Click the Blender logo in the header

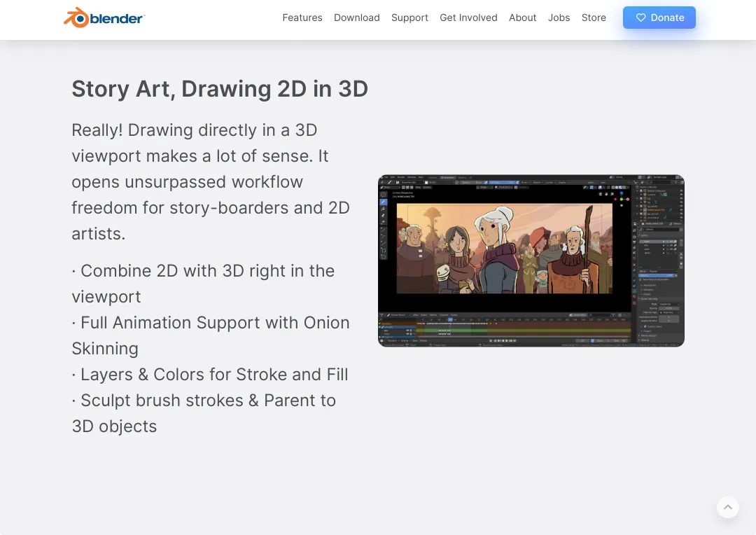tap(104, 18)
